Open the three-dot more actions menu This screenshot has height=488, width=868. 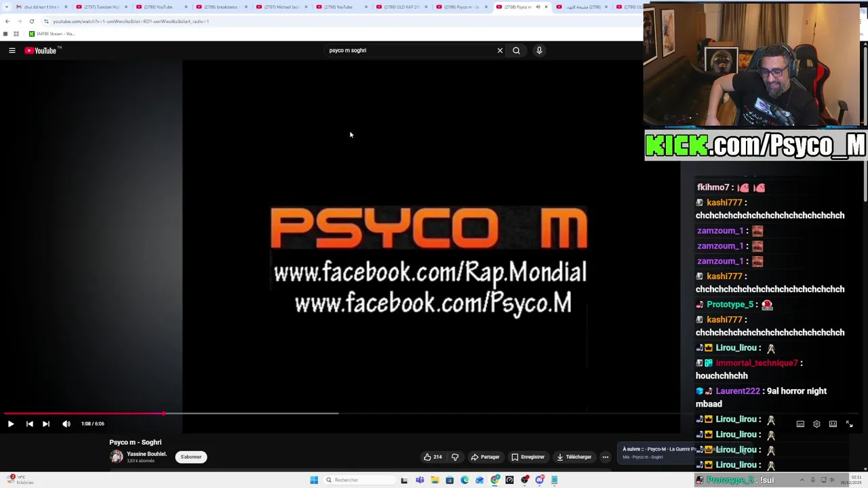point(606,457)
